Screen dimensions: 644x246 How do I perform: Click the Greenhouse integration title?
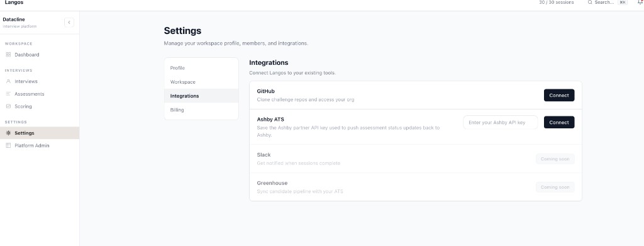(x=272, y=183)
